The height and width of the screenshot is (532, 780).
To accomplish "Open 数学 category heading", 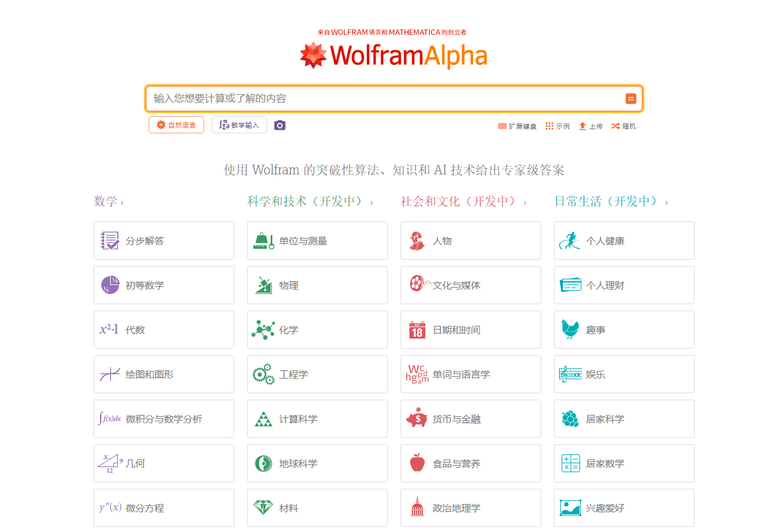I will 108,201.
